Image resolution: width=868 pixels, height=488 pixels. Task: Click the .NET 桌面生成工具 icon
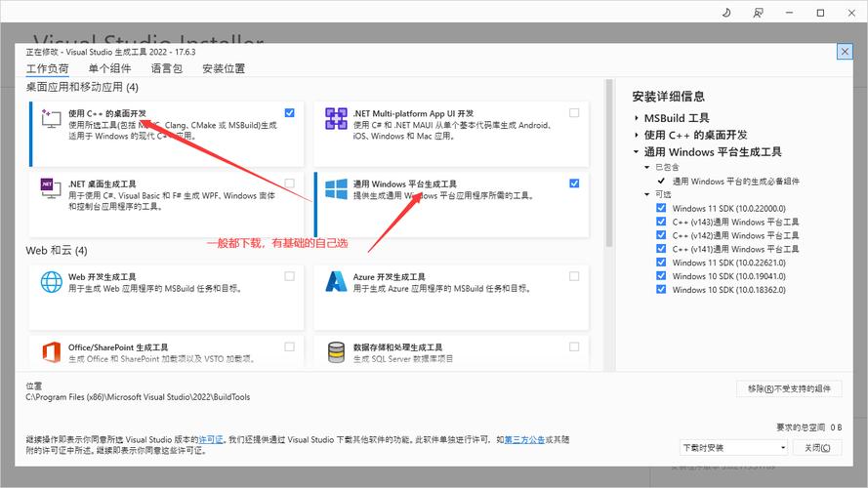click(51, 188)
